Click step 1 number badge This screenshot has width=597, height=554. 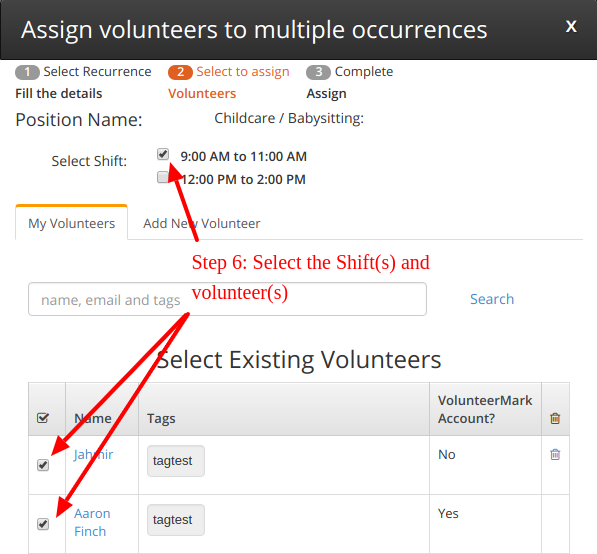(27, 72)
